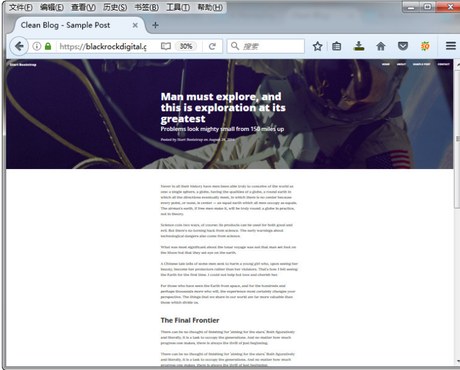The image size is (460, 370).
Task: Open site information icon in address bar
Action: [x=37, y=46]
